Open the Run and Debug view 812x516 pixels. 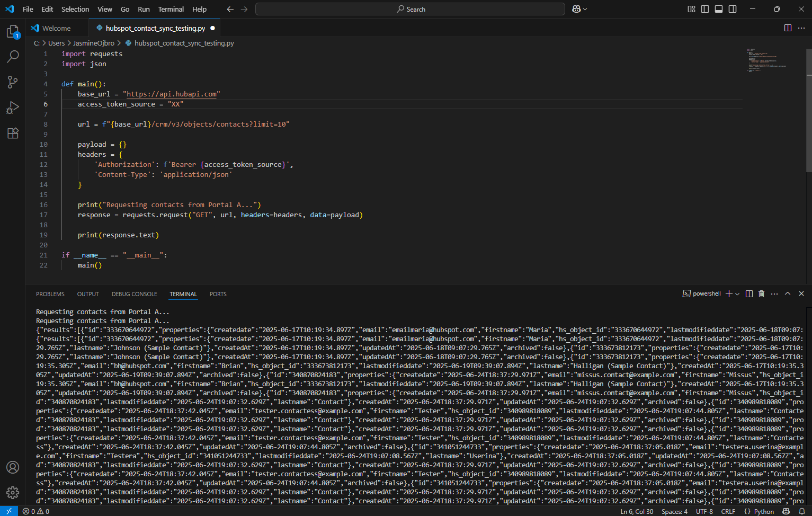point(13,108)
